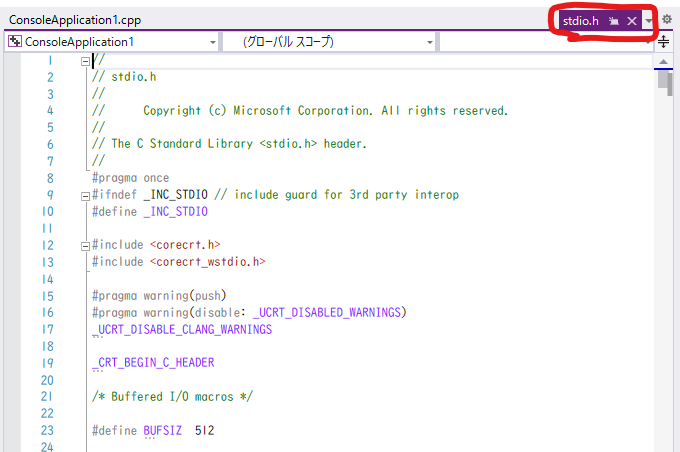
Task: Collapse the comment block on line 1
Action: [85, 61]
